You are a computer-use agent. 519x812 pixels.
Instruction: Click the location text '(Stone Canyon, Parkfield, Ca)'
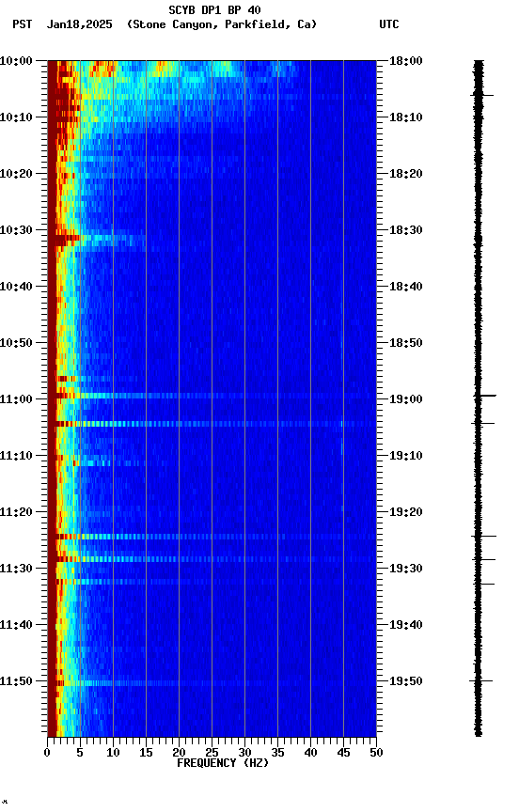[x=222, y=24]
